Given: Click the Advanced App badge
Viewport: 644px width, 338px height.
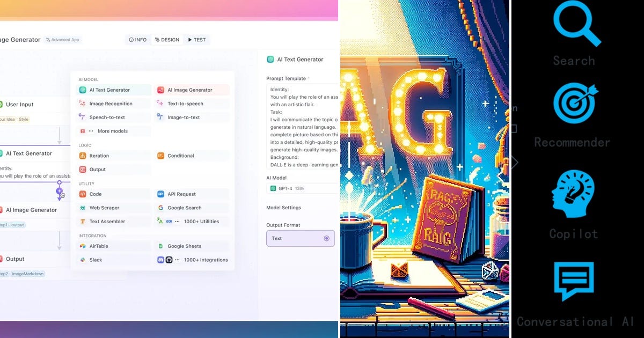Looking at the screenshot, I should tap(63, 39).
